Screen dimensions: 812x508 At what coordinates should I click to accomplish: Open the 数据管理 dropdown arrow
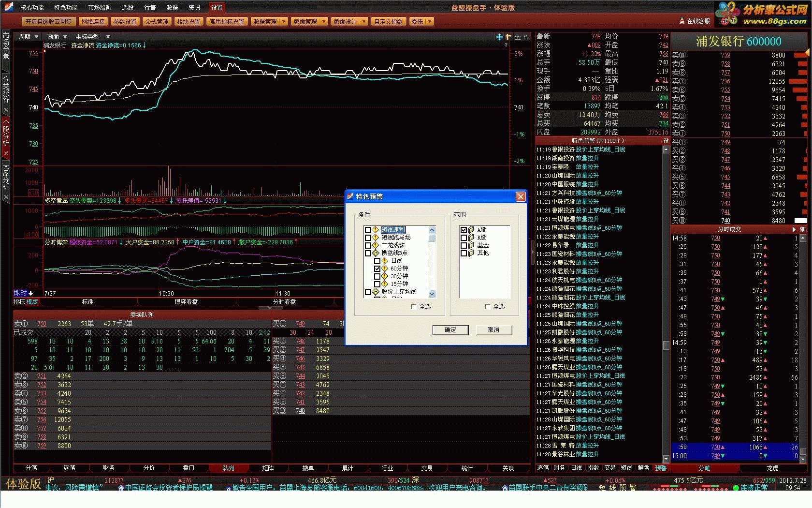point(283,21)
